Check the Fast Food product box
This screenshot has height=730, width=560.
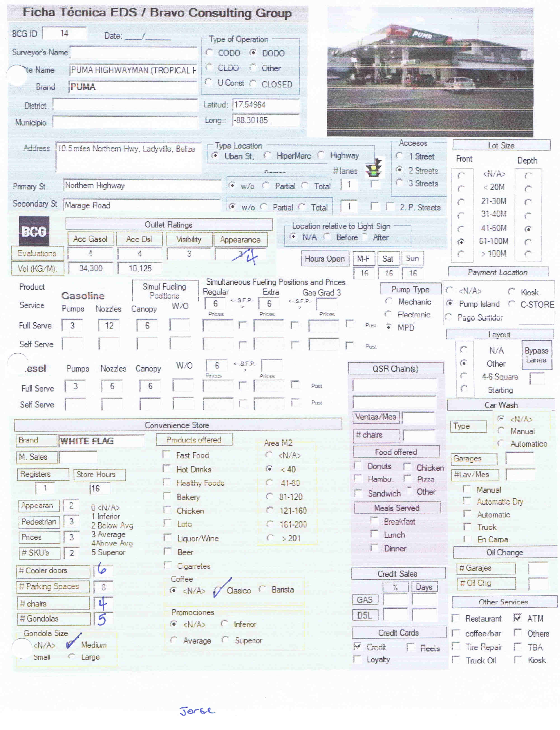167,454
